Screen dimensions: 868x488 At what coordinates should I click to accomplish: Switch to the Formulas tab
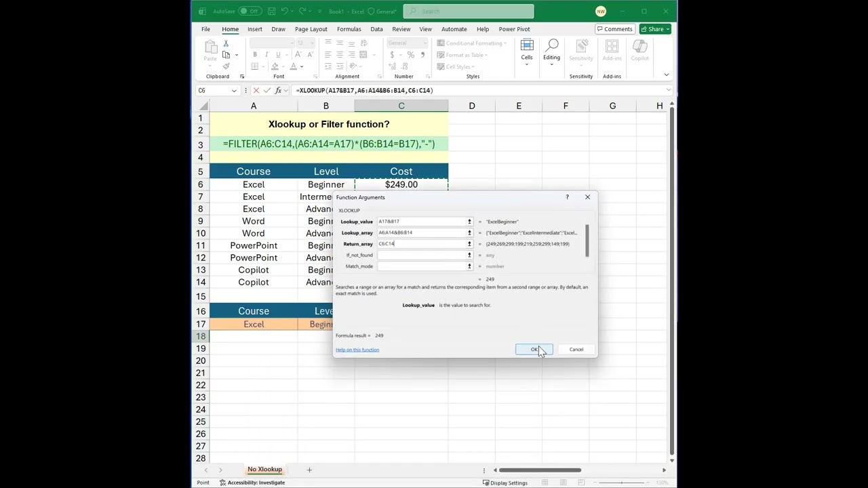click(349, 29)
